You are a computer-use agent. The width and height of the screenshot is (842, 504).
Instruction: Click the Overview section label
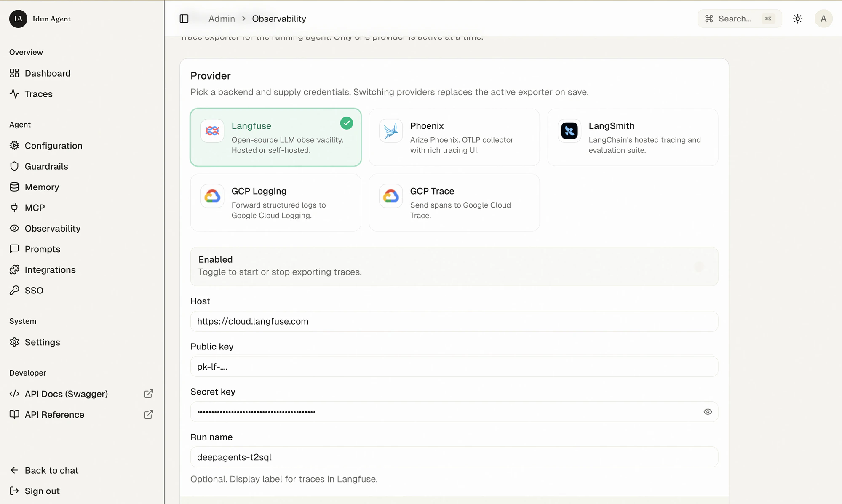point(26,52)
